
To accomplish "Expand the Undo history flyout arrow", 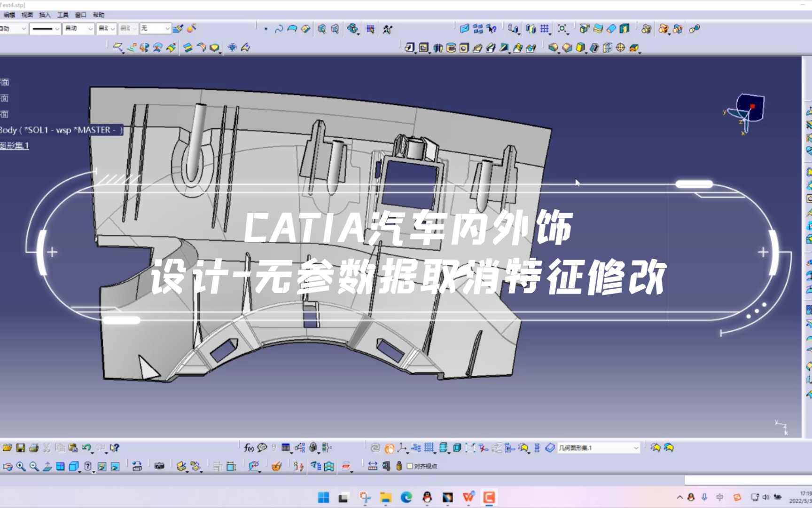I will point(92,452).
